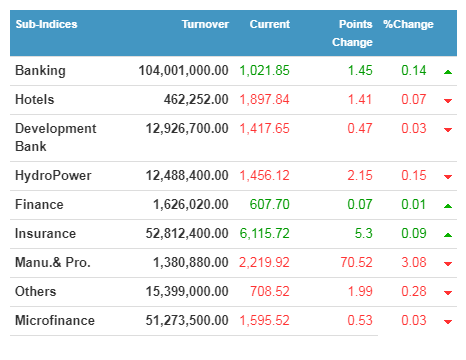Click Insurance current value 6,115.72
Image resolution: width=466 pixels, height=360 pixels.
pyautogui.click(x=264, y=233)
